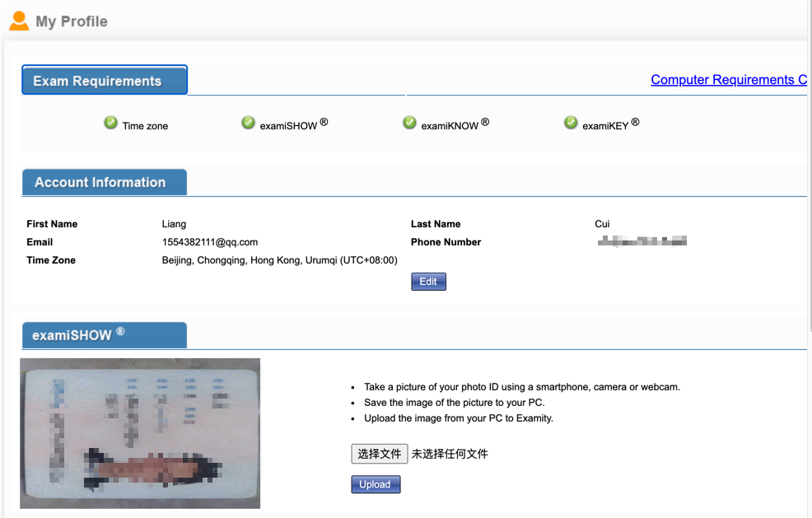Click the 选择文件 choose file button
The image size is (812, 518).
click(x=380, y=454)
